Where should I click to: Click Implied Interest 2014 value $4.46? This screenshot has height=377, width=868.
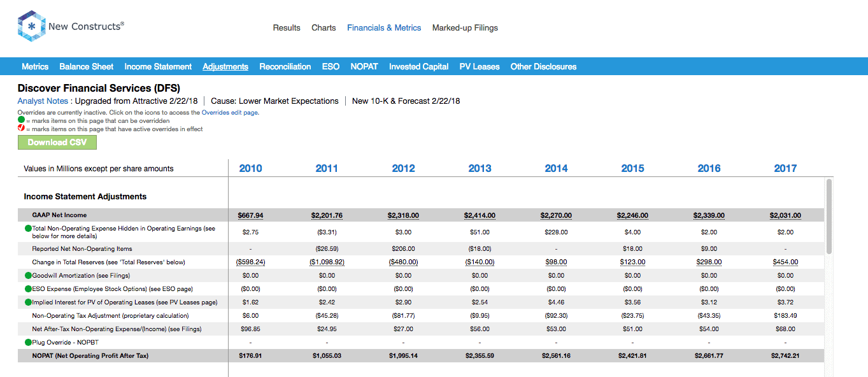[556, 302]
